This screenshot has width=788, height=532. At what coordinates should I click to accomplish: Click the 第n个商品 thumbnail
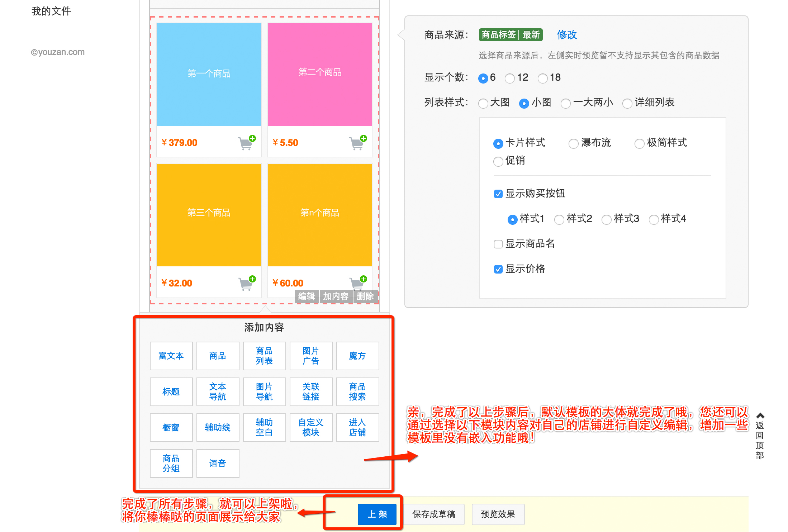[x=320, y=215]
